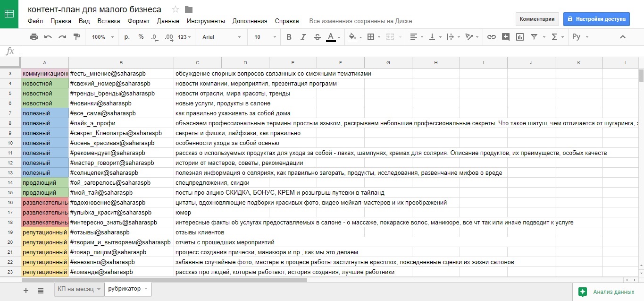
Task: Open the 123 number format dropdown
Action: coord(185,37)
